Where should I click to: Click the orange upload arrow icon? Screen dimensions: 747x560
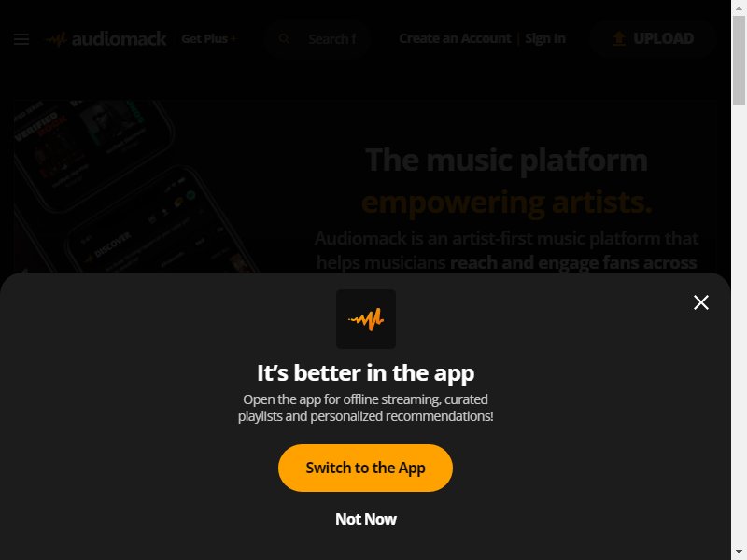tap(619, 38)
